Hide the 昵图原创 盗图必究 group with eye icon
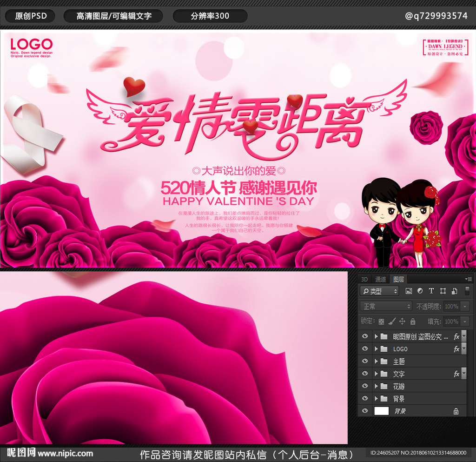This screenshot has width=476, height=462. (x=365, y=336)
